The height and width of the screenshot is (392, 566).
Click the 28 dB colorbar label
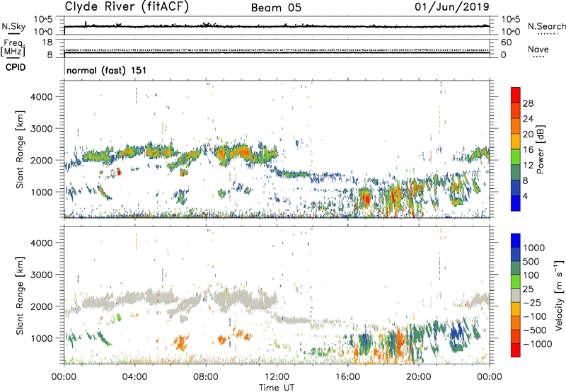pyautogui.click(x=528, y=103)
